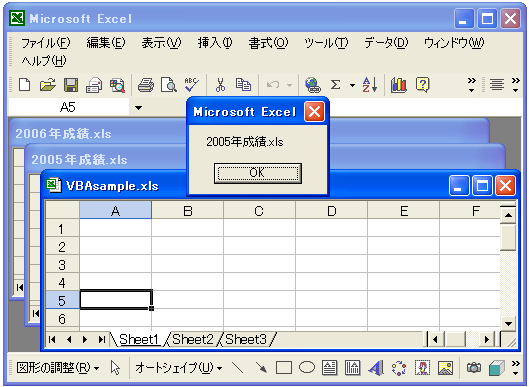
Task: Expand formatting toolbar options chevron
Action: click(x=516, y=85)
